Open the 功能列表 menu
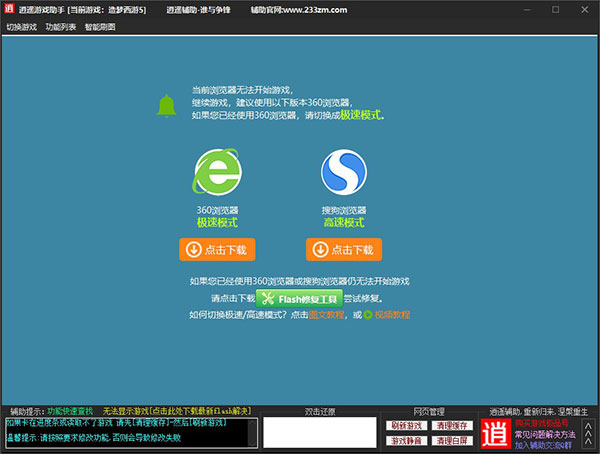Image resolution: width=600 pixels, height=454 pixels. point(61,26)
